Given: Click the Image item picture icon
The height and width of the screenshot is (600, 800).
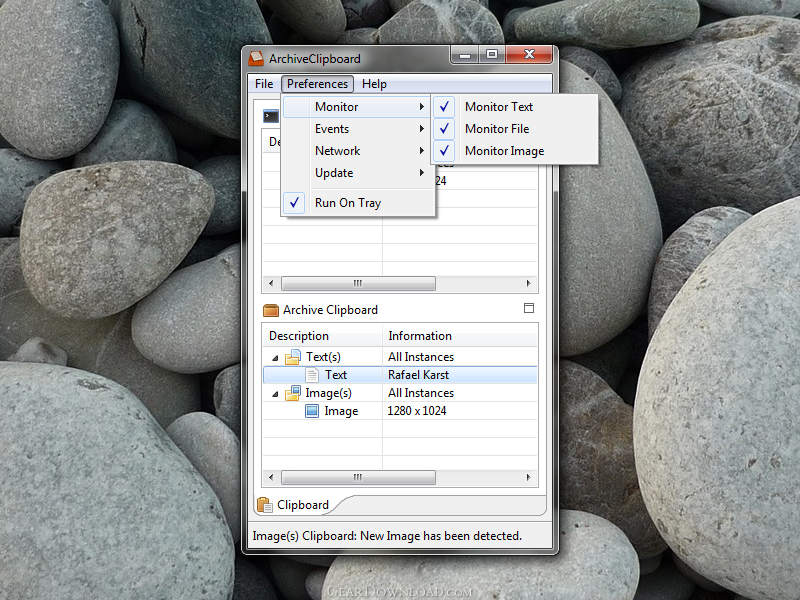Looking at the screenshot, I should [x=312, y=411].
